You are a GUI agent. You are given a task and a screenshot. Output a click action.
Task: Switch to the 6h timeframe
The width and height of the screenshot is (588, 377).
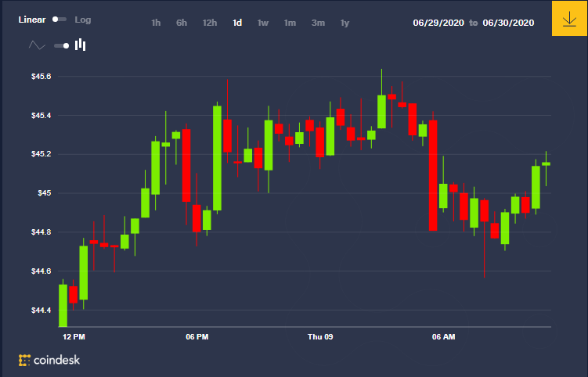pyautogui.click(x=182, y=23)
